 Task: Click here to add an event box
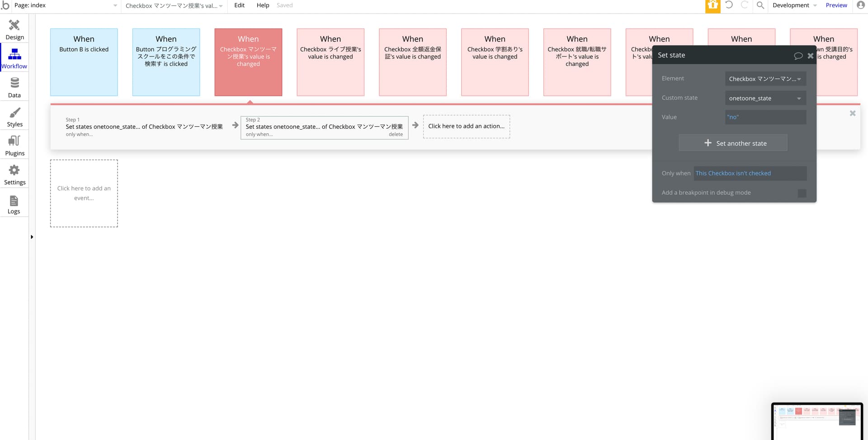click(84, 193)
